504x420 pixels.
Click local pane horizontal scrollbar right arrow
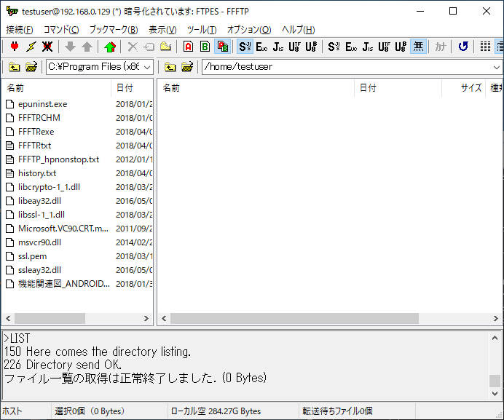tap(146, 318)
